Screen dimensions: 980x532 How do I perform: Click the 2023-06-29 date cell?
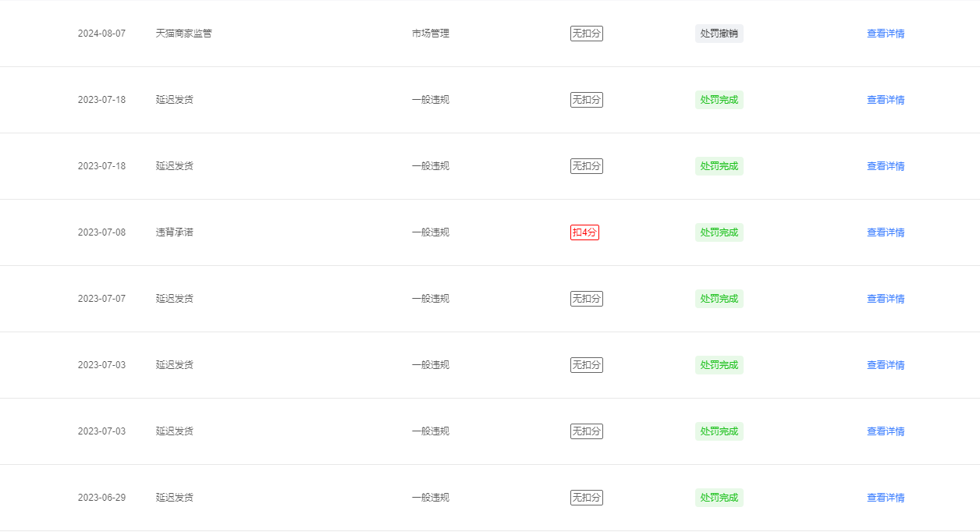pyautogui.click(x=101, y=498)
